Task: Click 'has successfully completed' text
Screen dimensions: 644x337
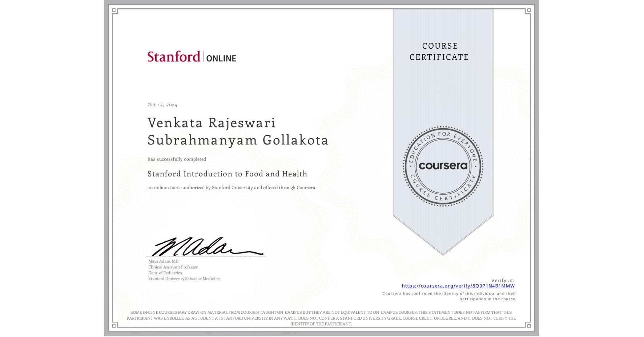Action: (x=177, y=159)
